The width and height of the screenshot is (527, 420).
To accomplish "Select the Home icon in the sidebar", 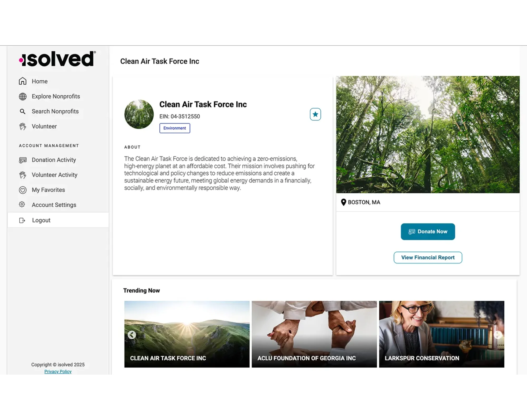I will [23, 81].
